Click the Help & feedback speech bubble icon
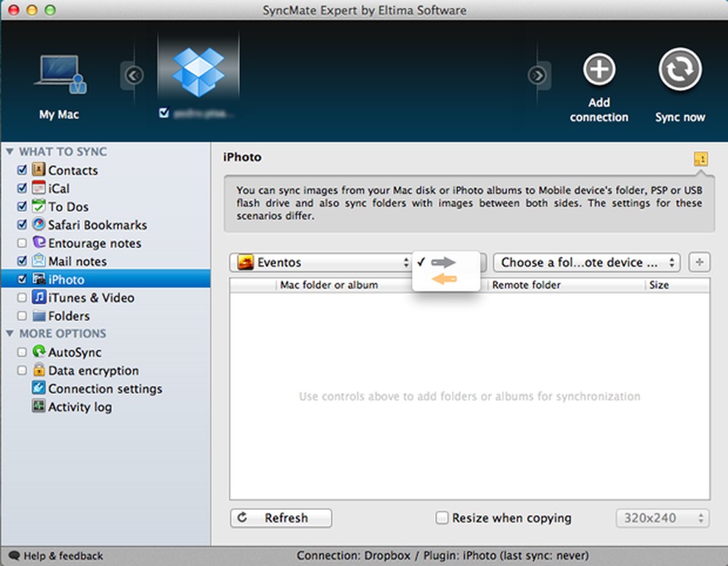The width and height of the screenshot is (728, 566). (14, 556)
